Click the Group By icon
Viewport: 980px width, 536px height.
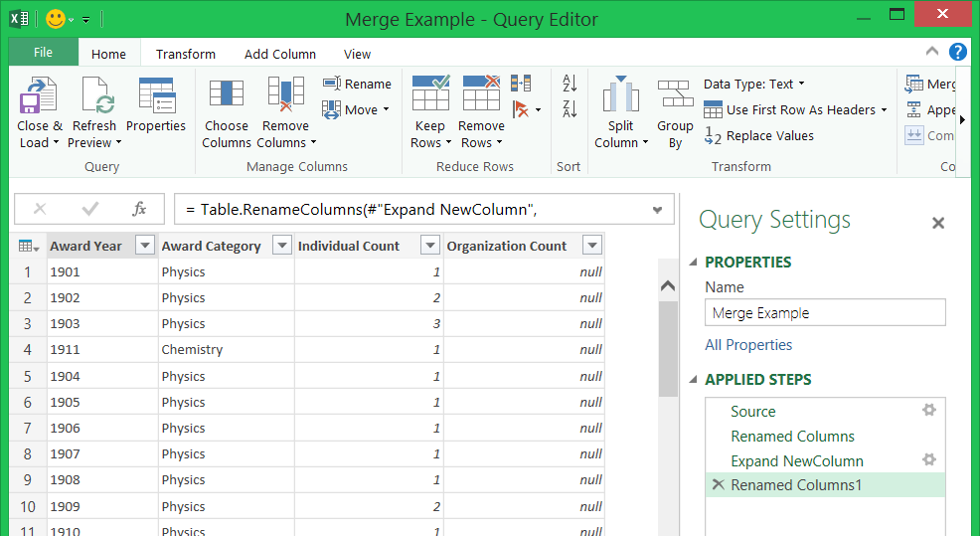675,95
